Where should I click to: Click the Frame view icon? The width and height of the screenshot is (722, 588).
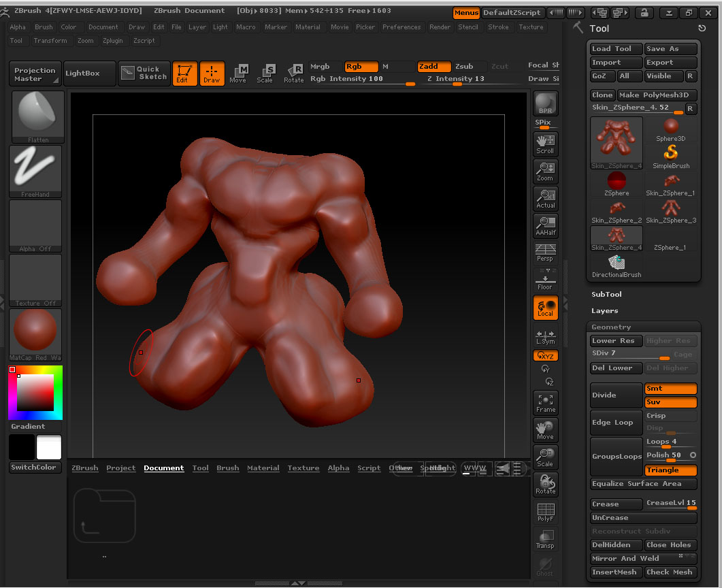click(x=545, y=402)
